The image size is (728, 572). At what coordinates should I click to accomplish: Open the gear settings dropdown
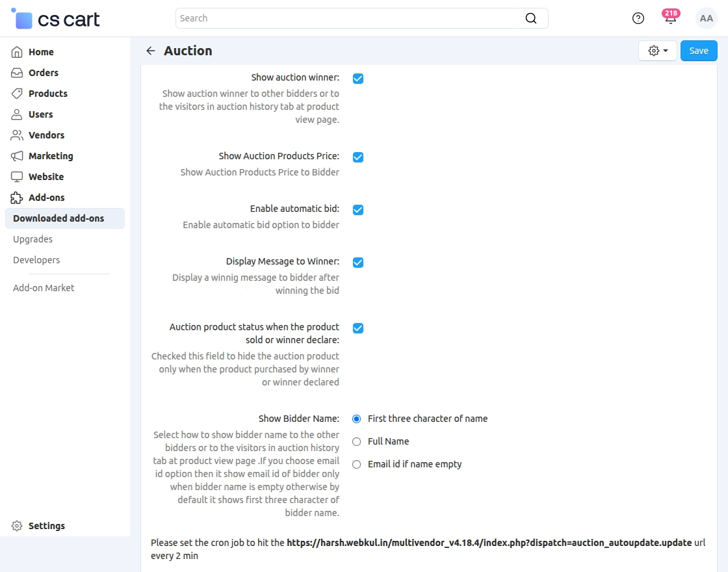(656, 50)
